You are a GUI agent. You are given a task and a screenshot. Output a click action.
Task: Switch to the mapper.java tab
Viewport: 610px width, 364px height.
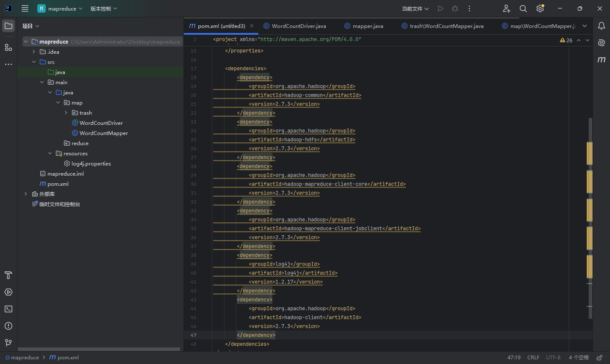click(x=364, y=26)
